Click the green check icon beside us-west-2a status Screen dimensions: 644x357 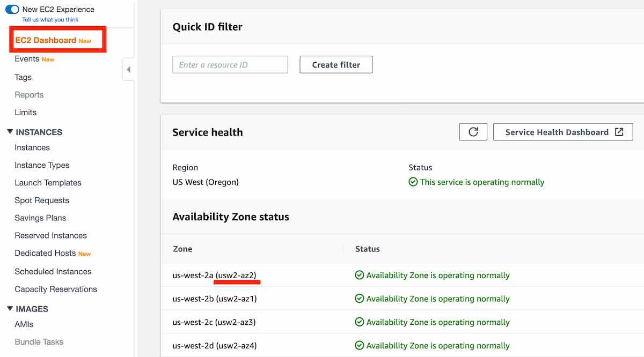(360, 276)
